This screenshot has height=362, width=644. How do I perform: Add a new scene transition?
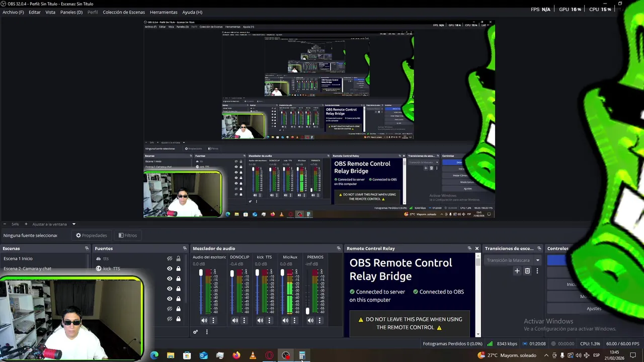[x=517, y=271]
